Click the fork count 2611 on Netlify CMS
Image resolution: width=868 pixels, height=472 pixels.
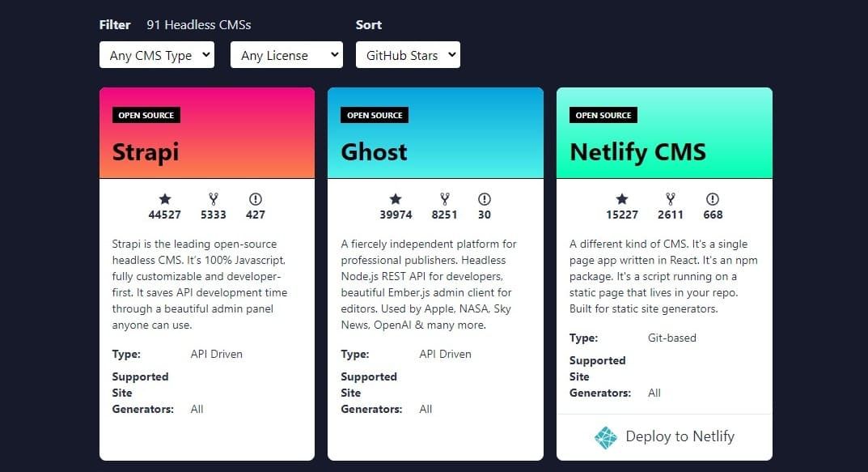[x=671, y=215]
